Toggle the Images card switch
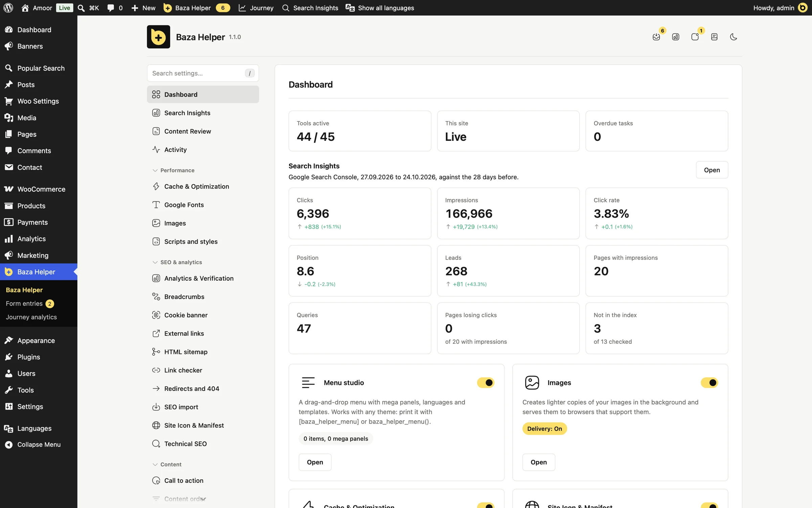The height and width of the screenshot is (508, 812). tap(709, 383)
